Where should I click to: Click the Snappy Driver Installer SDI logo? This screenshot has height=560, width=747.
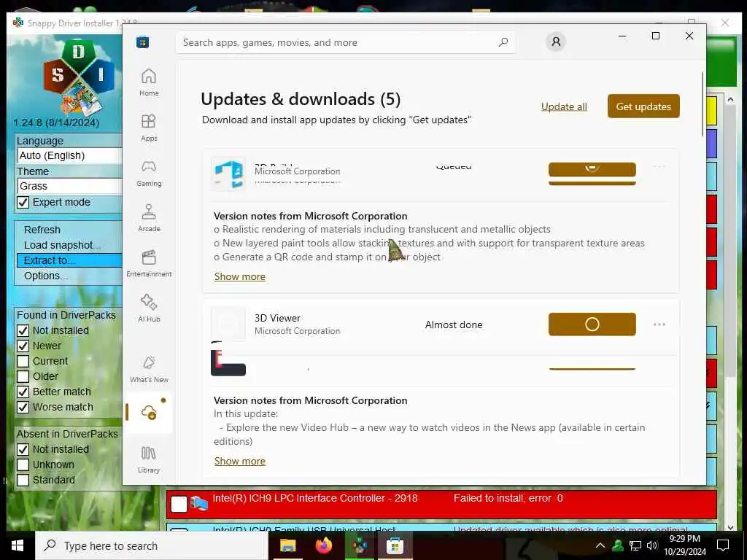[x=79, y=77]
